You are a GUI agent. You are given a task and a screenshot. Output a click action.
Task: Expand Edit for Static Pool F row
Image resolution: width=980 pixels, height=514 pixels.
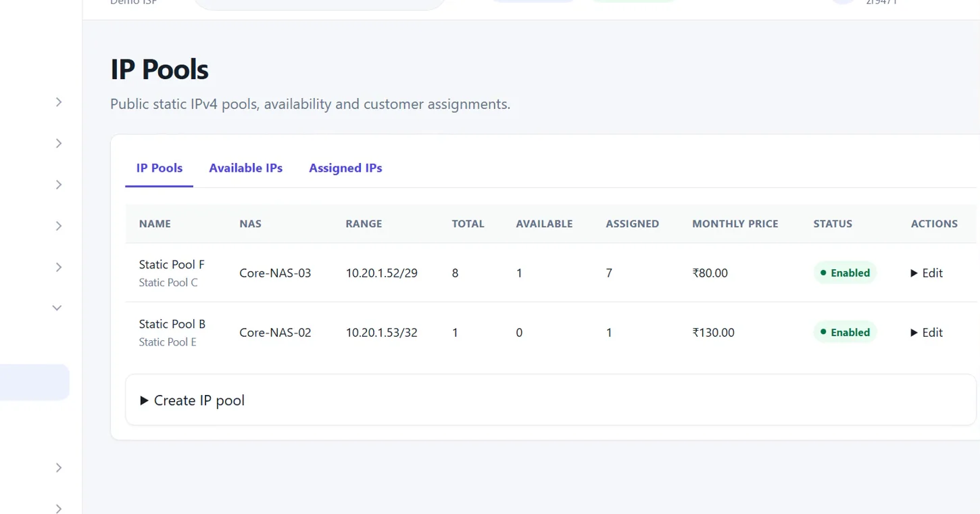[927, 273]
